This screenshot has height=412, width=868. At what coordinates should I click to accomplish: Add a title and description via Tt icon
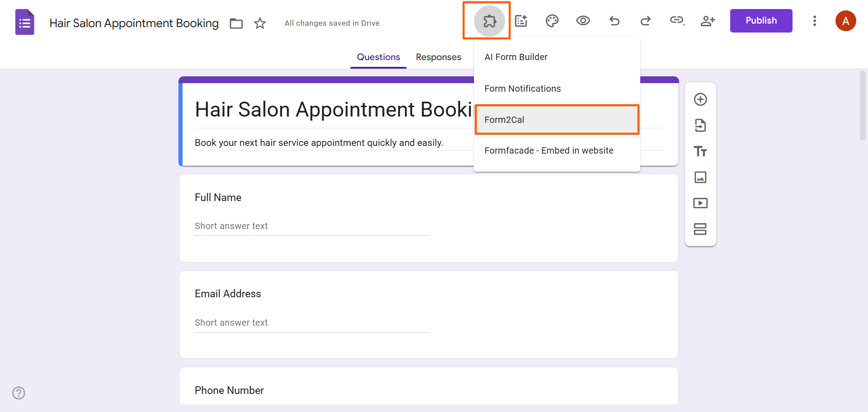tap(700, 151)
